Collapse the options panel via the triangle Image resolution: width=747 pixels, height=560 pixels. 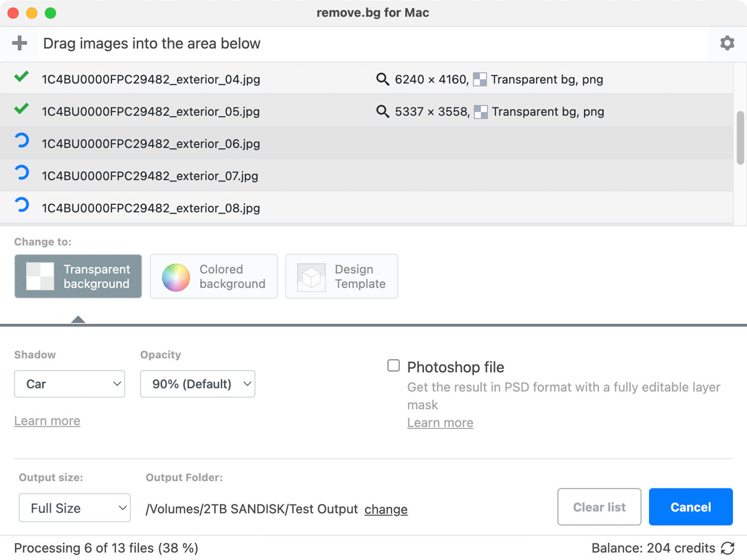coord(78,319)
